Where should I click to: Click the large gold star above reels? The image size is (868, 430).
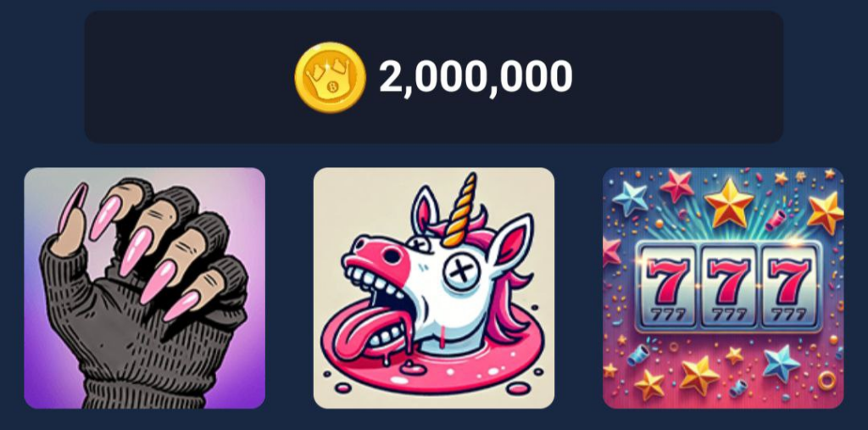728,204
